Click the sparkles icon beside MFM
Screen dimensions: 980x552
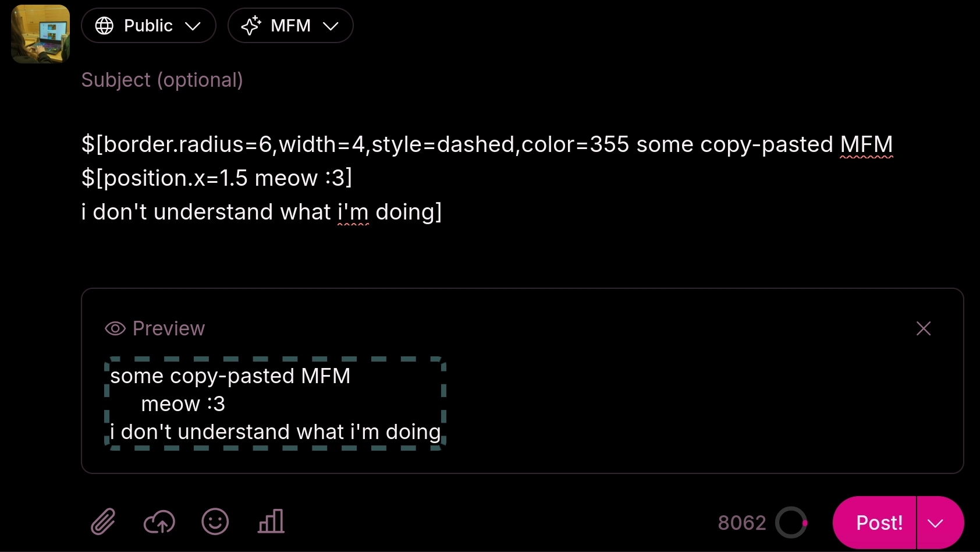tap(251, 25)
